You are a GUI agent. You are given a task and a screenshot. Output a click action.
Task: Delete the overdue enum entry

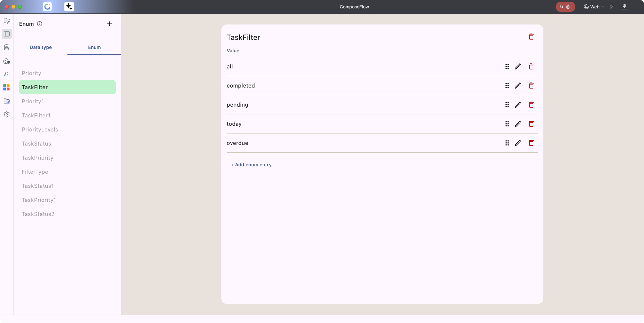click(531, 143)
